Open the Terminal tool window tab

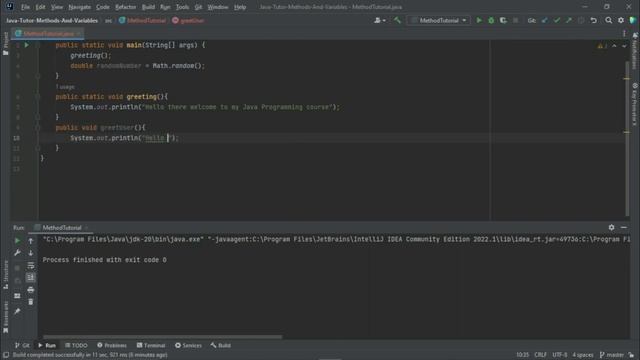pos(151,345)
